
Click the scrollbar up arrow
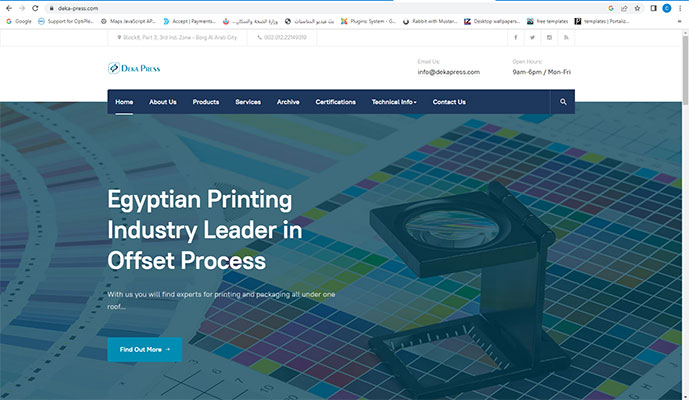pos(685,33)
